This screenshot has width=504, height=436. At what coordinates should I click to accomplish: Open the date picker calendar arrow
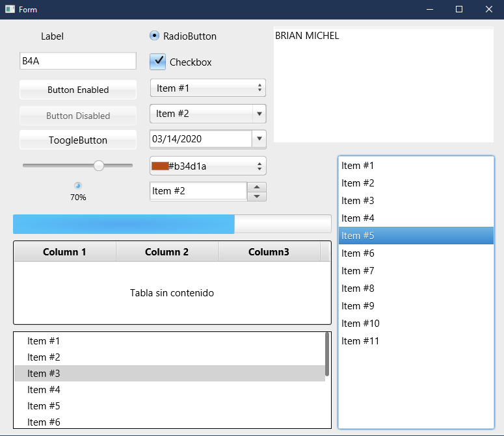[259, 139]
